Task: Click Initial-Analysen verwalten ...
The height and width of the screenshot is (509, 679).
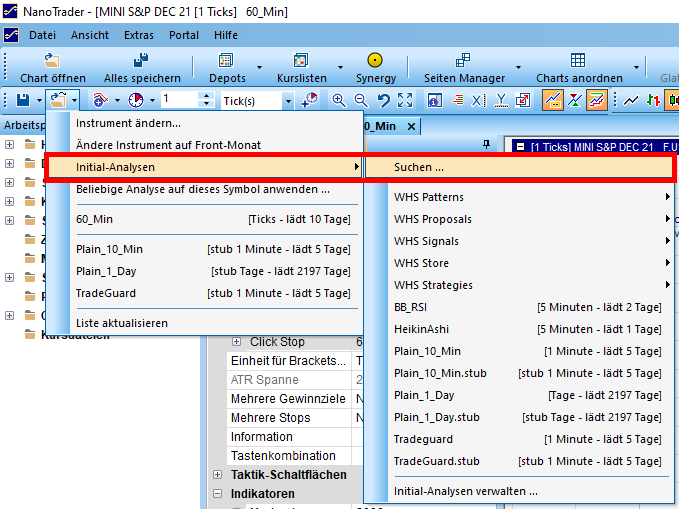Action: tap(465, 491)
